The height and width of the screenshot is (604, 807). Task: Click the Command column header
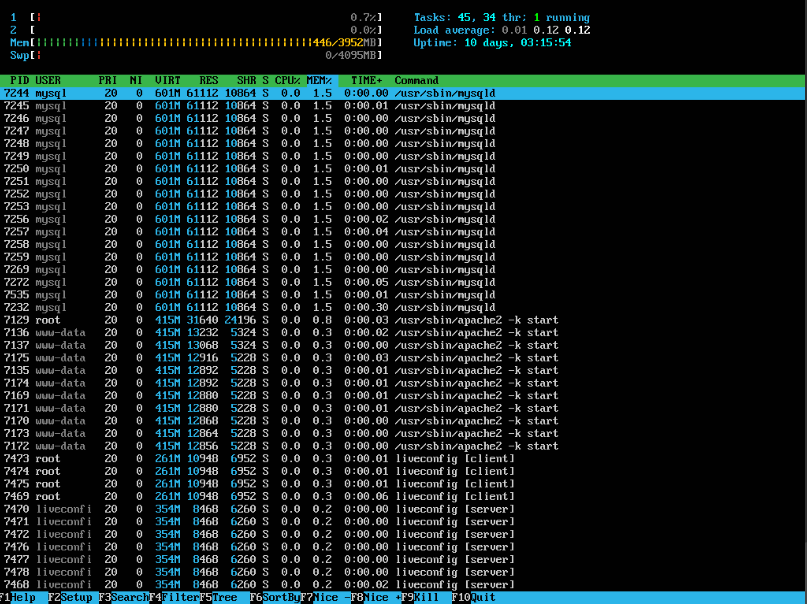click(417, 80)
